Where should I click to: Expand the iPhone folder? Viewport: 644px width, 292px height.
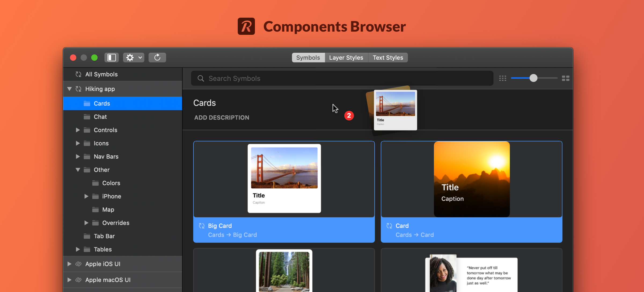[86, 196]
